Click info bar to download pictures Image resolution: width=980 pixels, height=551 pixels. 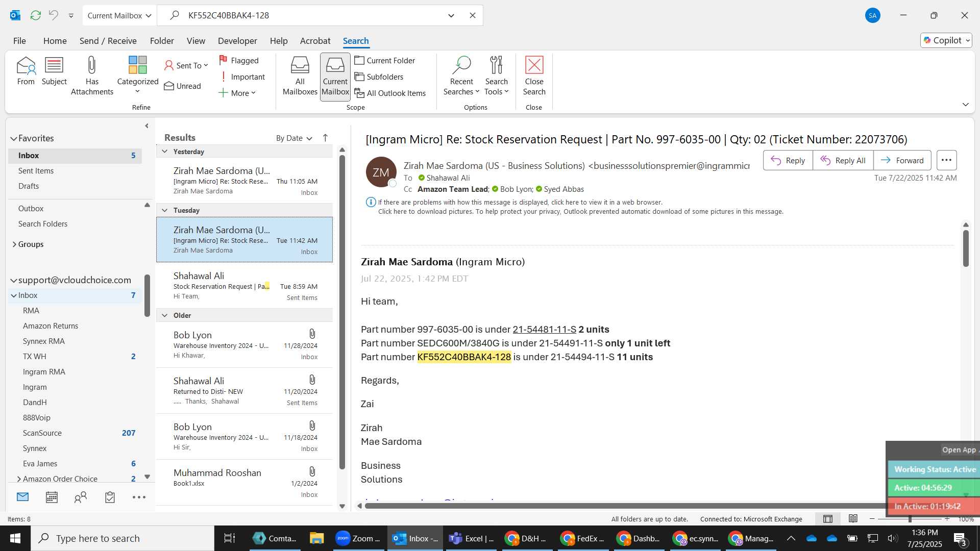[x=580, y=212]
